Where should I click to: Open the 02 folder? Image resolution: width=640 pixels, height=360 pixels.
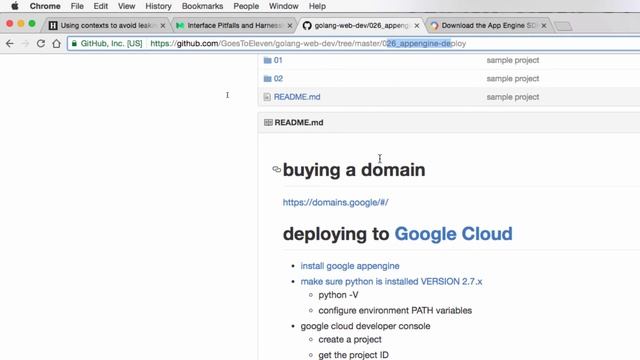[x=278, y=79]
